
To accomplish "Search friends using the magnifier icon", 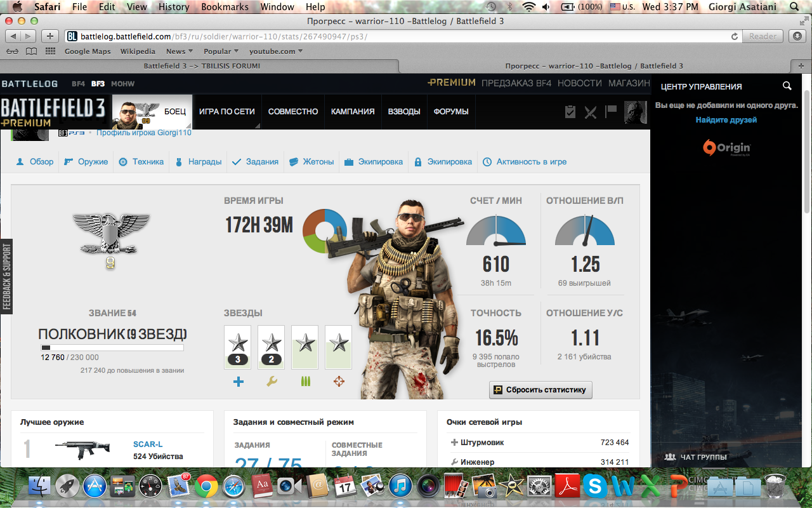I will point(787,86).
